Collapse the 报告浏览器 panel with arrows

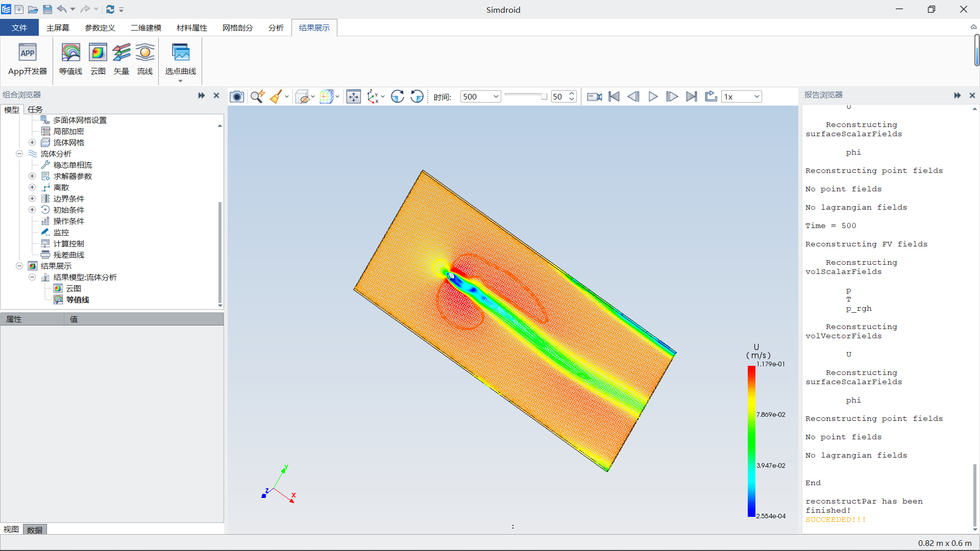tap(957, 95)
